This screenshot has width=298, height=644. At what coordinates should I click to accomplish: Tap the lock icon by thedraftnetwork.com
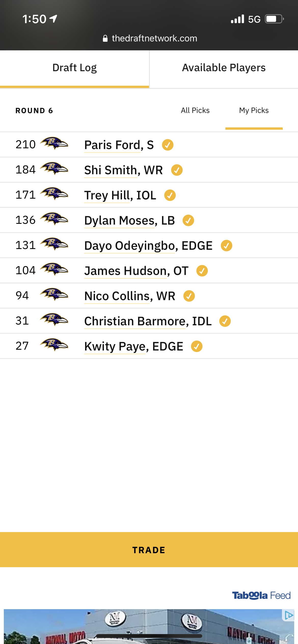pyautogui.click(x=105, y=38)
